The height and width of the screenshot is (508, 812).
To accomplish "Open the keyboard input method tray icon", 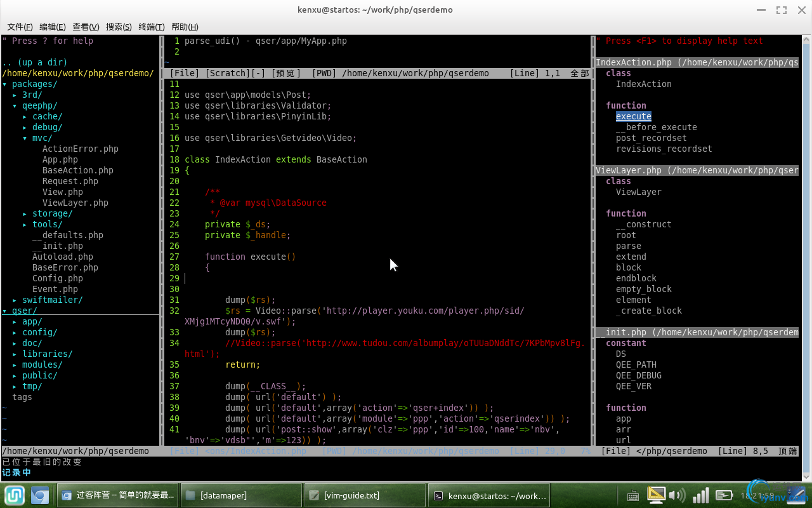I will pyautogui.click(x=632, y=496).
